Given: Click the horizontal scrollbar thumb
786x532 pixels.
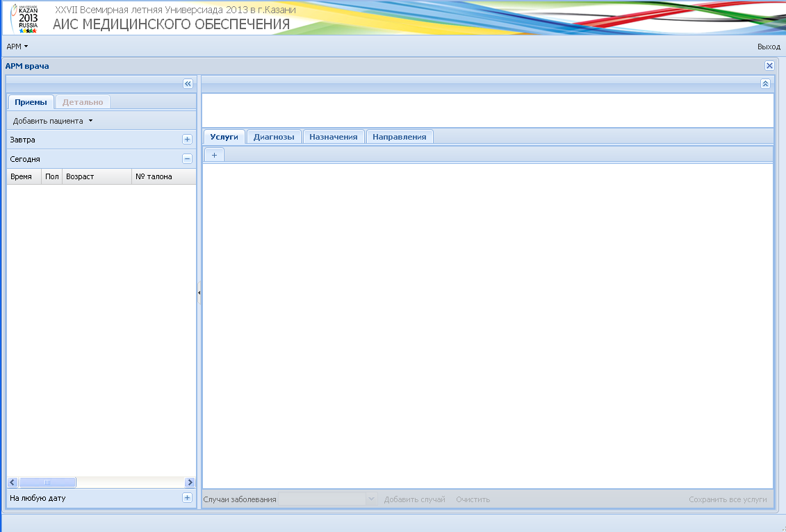Looking at the screenshot, I should 47,483.
